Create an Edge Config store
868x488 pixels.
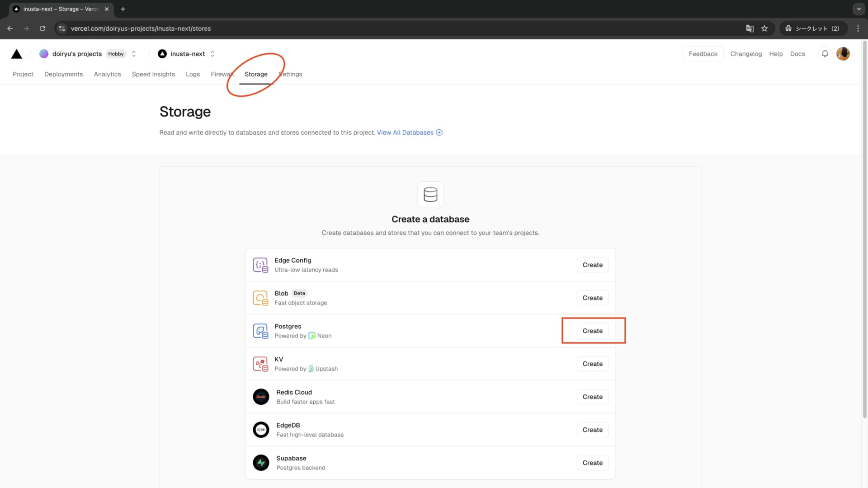point(592,265)
